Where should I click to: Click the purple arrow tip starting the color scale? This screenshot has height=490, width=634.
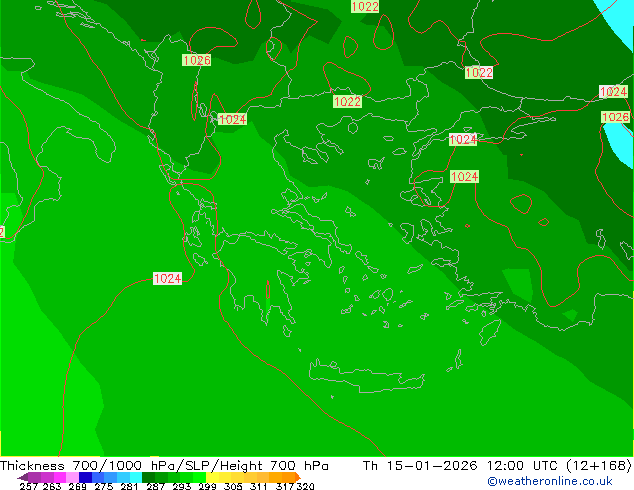(23, 477)
